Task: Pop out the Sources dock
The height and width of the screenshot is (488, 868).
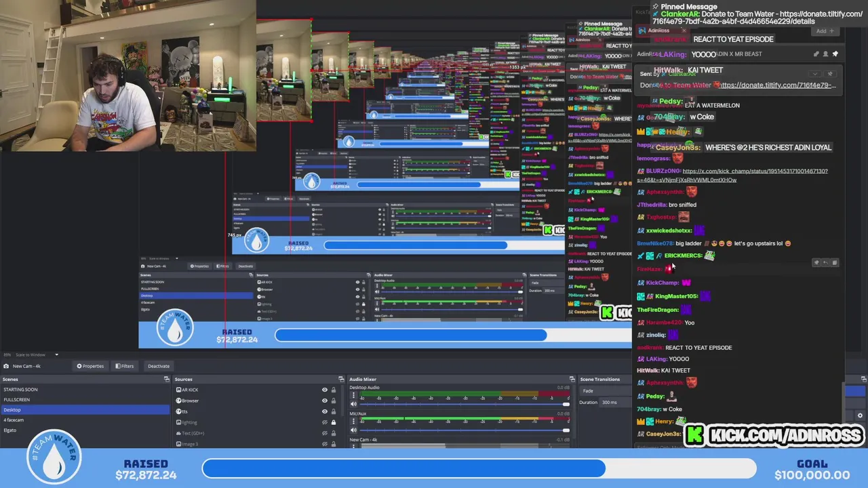Action: tap(341, 380)
